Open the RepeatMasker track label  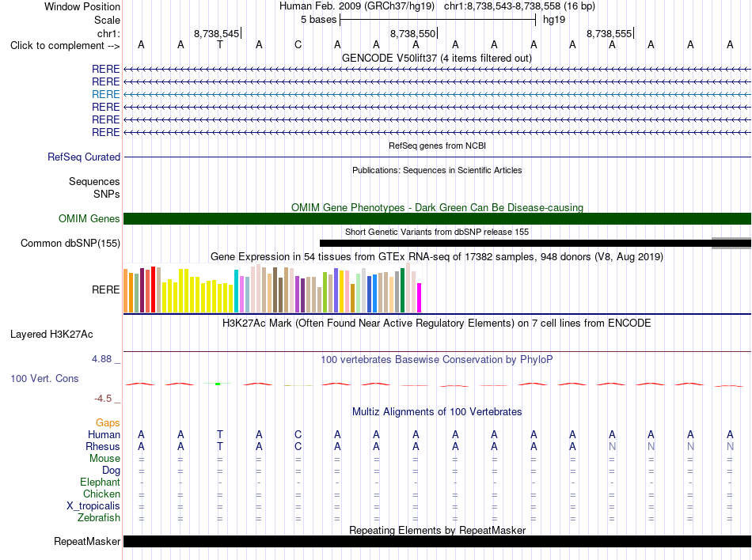tap(87, 541)
